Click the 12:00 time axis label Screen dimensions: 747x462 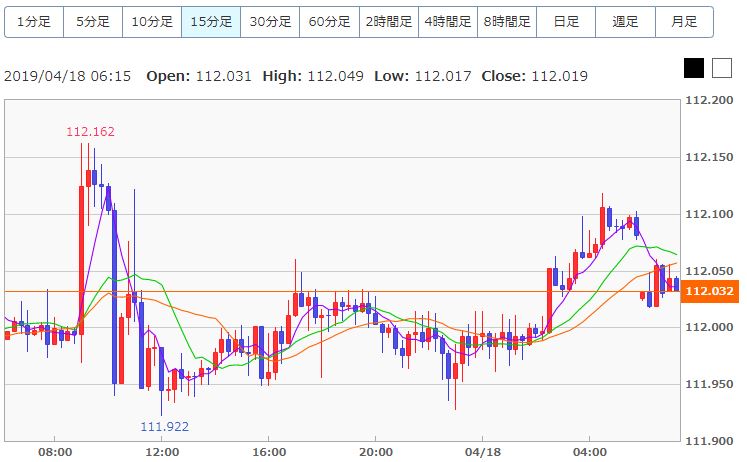pos(162,452)
